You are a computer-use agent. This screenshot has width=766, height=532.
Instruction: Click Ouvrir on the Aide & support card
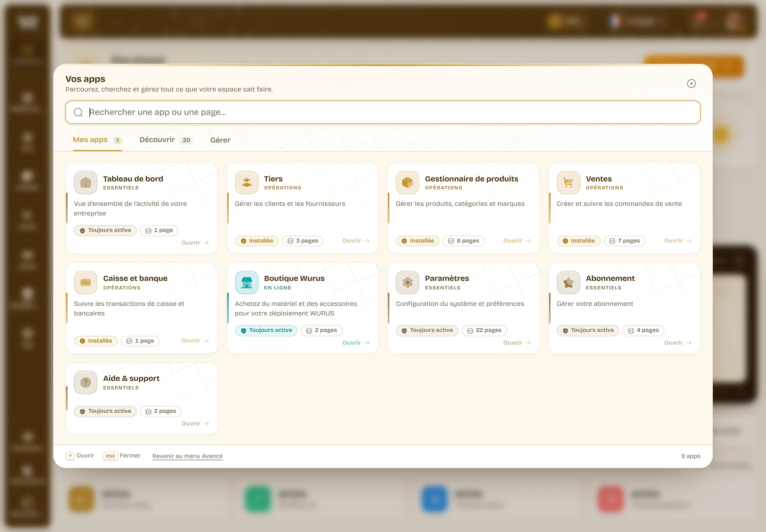point(195,424)
